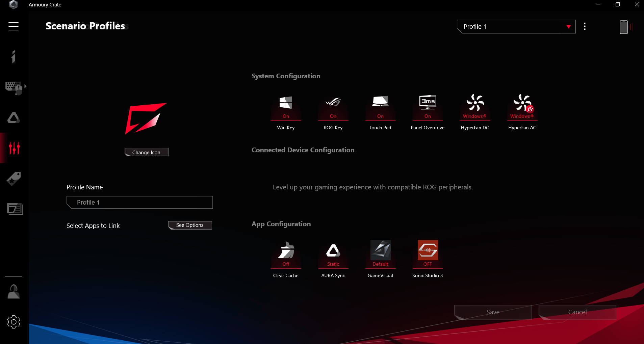The height and width of the screenshot is (344, 644).
Task: Toggle Sonic Studio 3 setting
Action: 428,254
